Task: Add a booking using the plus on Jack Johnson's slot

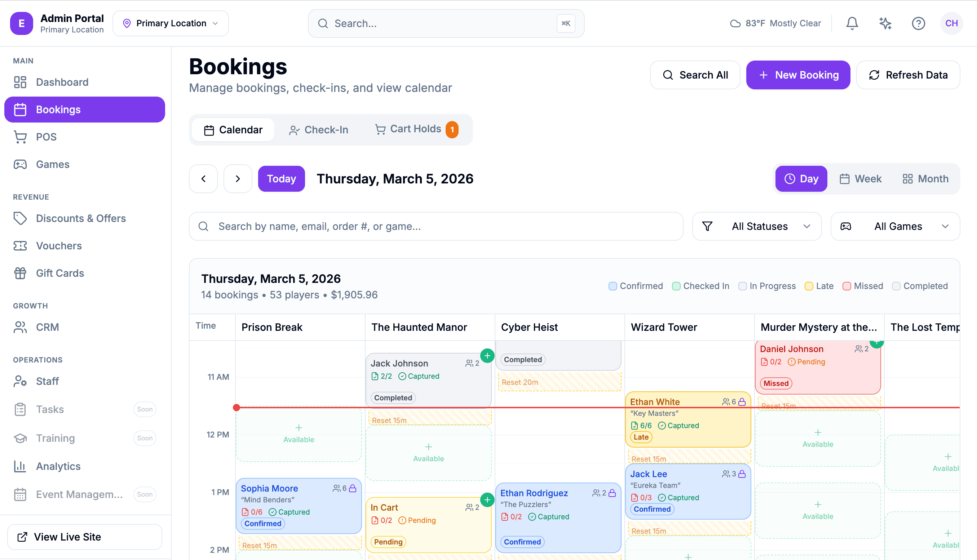Action: (487, 356)
